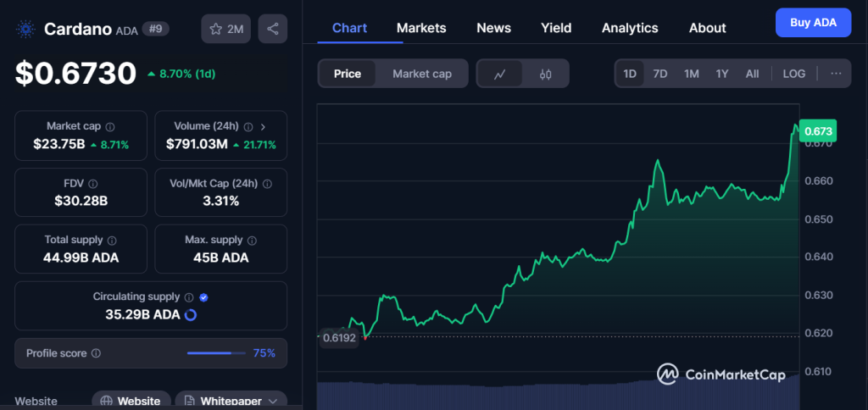Click the #9 rank badge
This screenshot has width=868, height=410.
click(156, 28)
